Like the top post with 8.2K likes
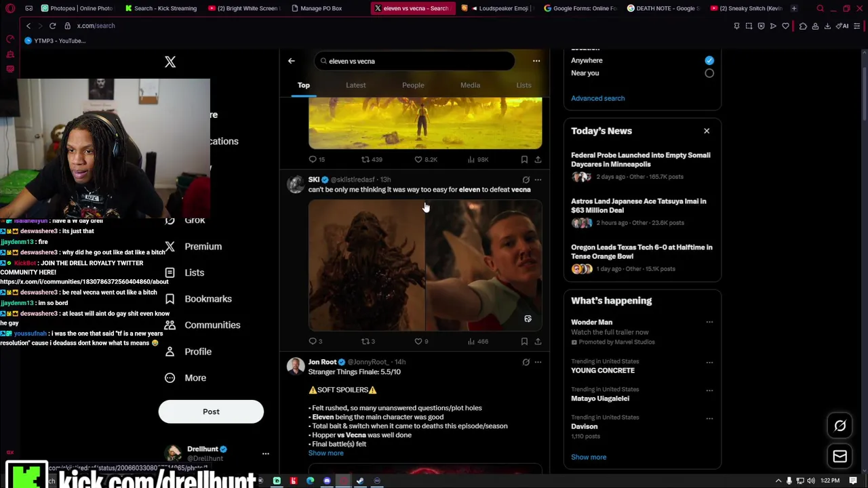This screenshot has width=868, height=488. tap(426, 159)
